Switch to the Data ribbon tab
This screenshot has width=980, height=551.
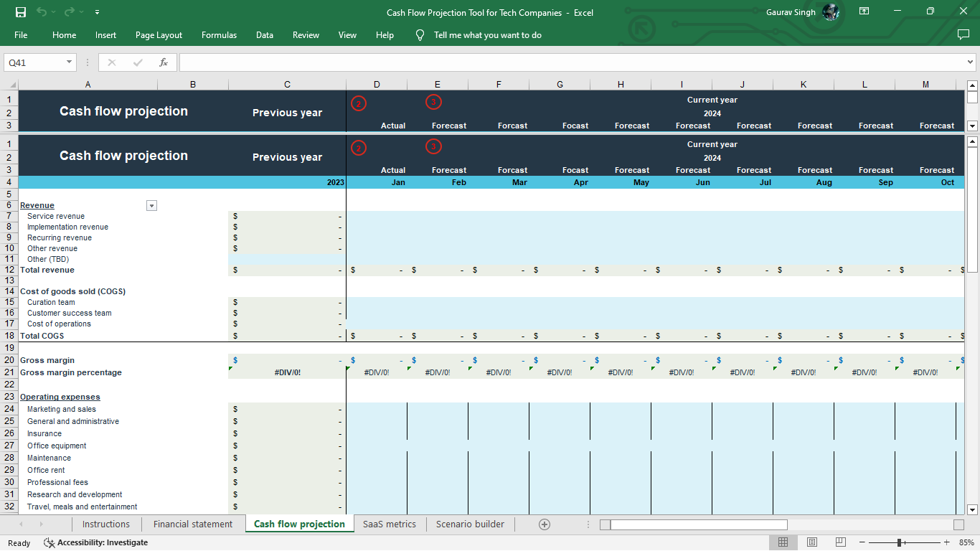click(x=264, y=34)
